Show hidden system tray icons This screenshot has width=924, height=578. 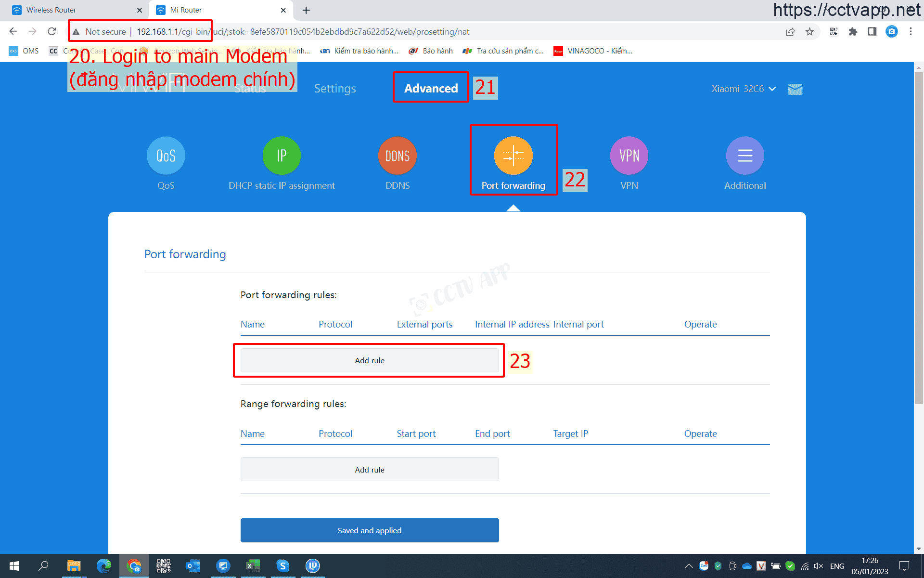(689, 566)
